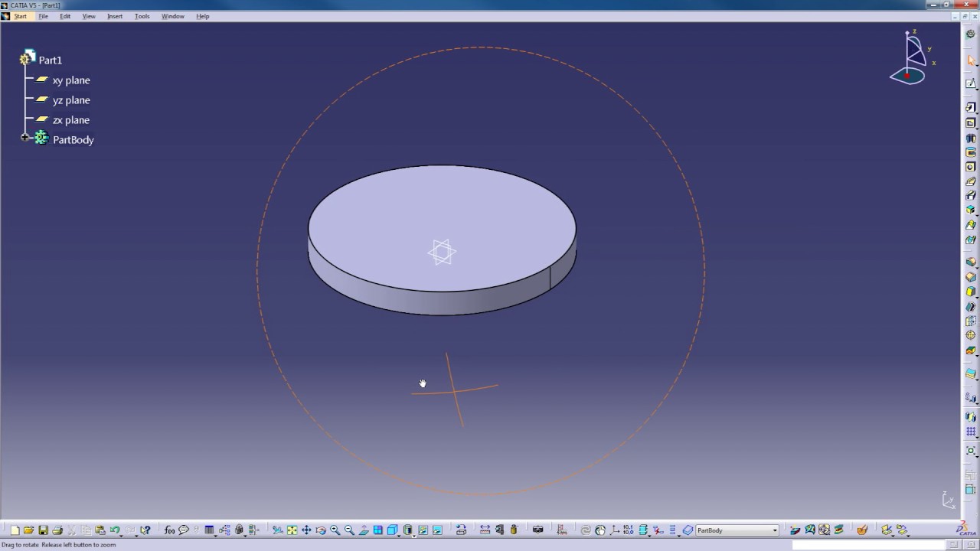Open the File menu
Screen dimensions: 980x551
(x=43, y=16)
